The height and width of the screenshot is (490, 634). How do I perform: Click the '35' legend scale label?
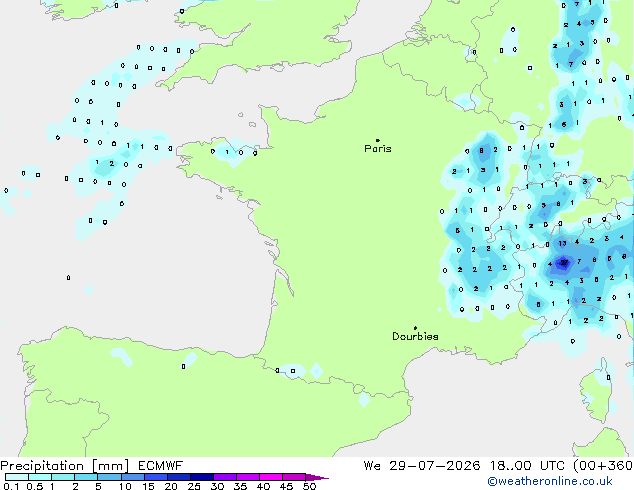coord(240,486)
